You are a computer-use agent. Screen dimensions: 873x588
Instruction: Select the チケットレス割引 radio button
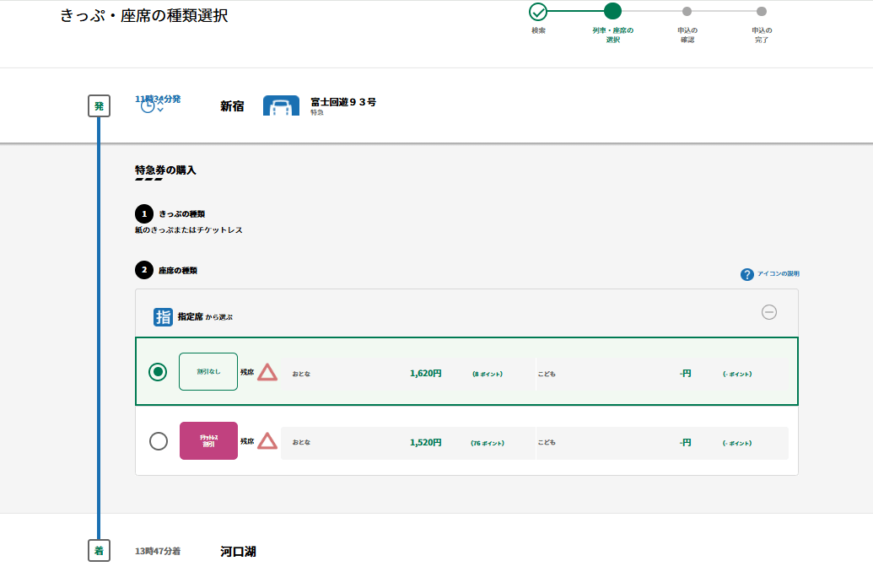point(158,441)
